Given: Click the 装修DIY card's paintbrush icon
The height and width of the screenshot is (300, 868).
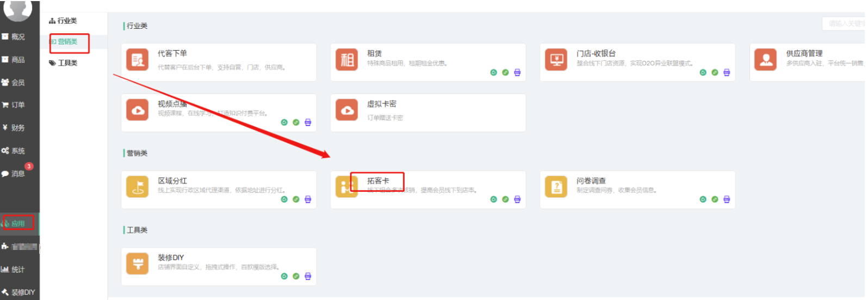Looking at the screenshot, I should (x=137, y=264).
